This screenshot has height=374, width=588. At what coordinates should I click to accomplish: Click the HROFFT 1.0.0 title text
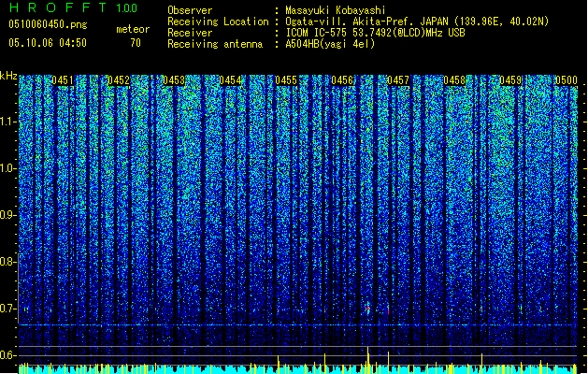[74, 7]
